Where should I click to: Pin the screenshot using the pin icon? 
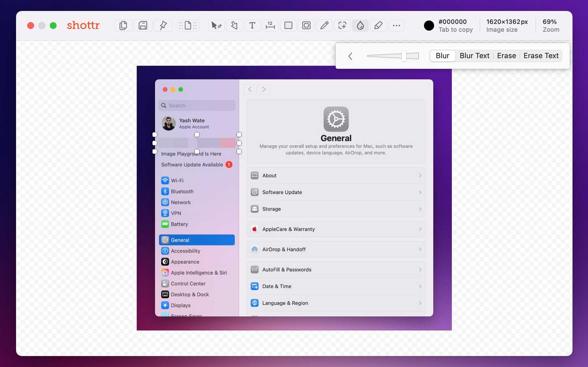coord(163,25)
